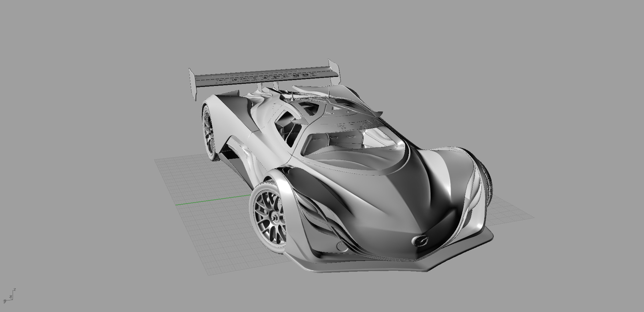Select the rear wheel of the car
The image size is (644, 312).
(210, 133)
